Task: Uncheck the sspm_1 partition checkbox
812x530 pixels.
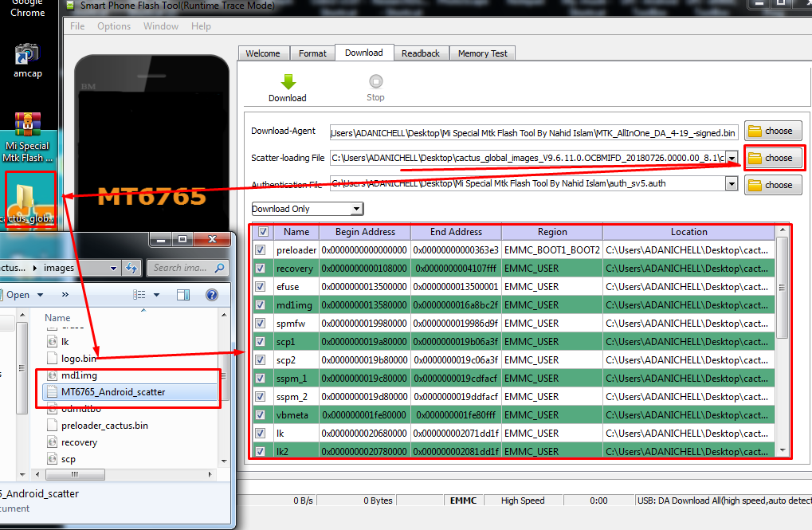Action: pos(260,379)
